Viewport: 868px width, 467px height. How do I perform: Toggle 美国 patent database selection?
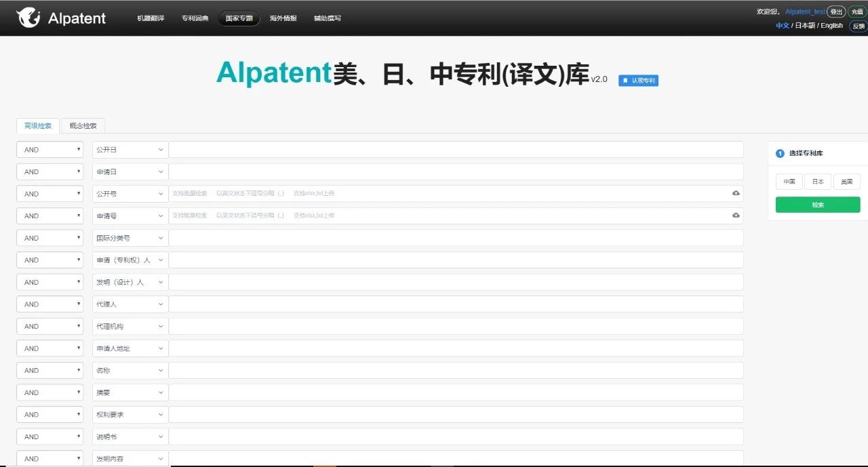(847, 182)
